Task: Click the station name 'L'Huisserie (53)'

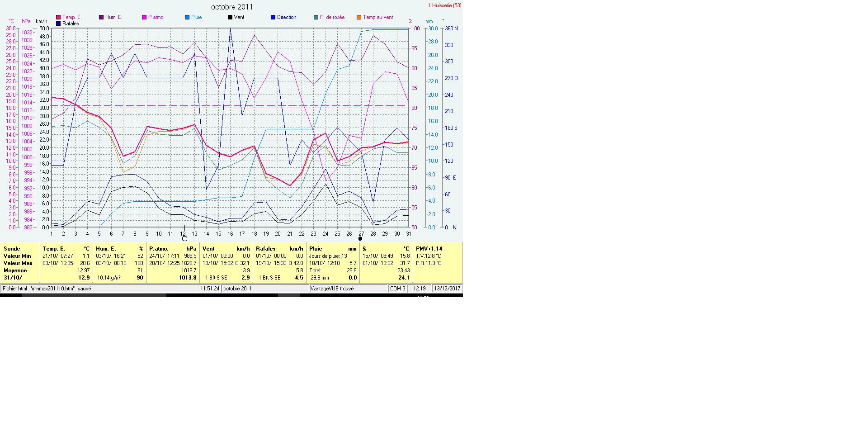Action: (445, 5)
